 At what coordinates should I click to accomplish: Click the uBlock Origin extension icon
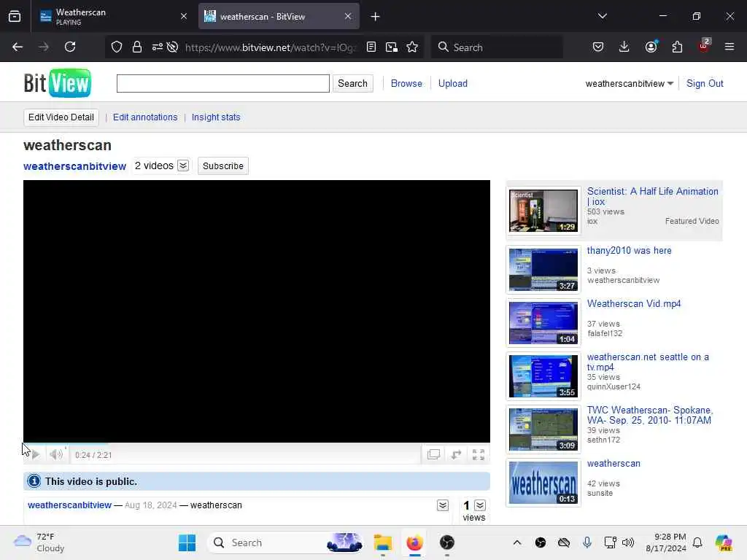tap(704, 46)
